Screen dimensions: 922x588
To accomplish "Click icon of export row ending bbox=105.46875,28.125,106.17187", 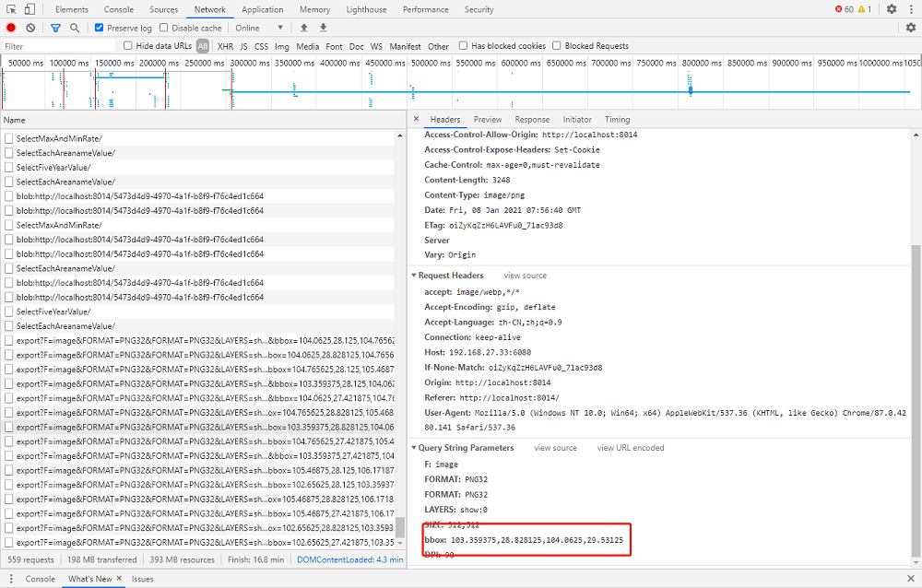I will pos(9,470).
